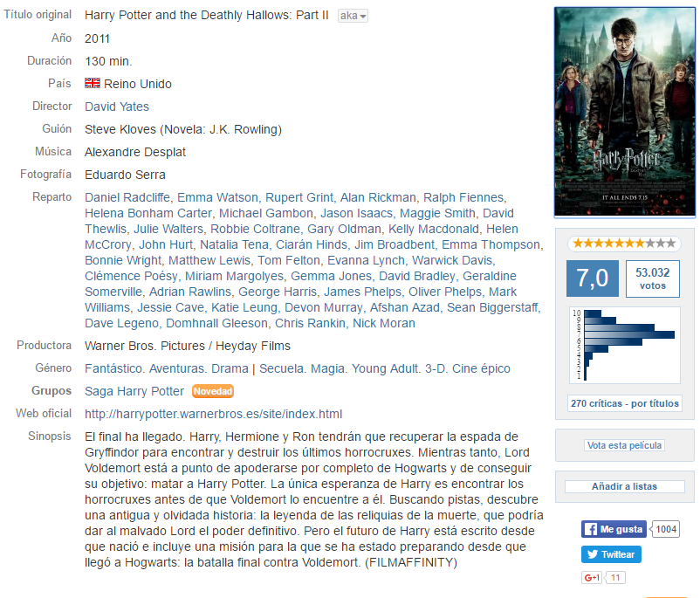Screen dimensions: 700x598
Task: Click Añadir a listas button
Action: (x=625, y=486)
